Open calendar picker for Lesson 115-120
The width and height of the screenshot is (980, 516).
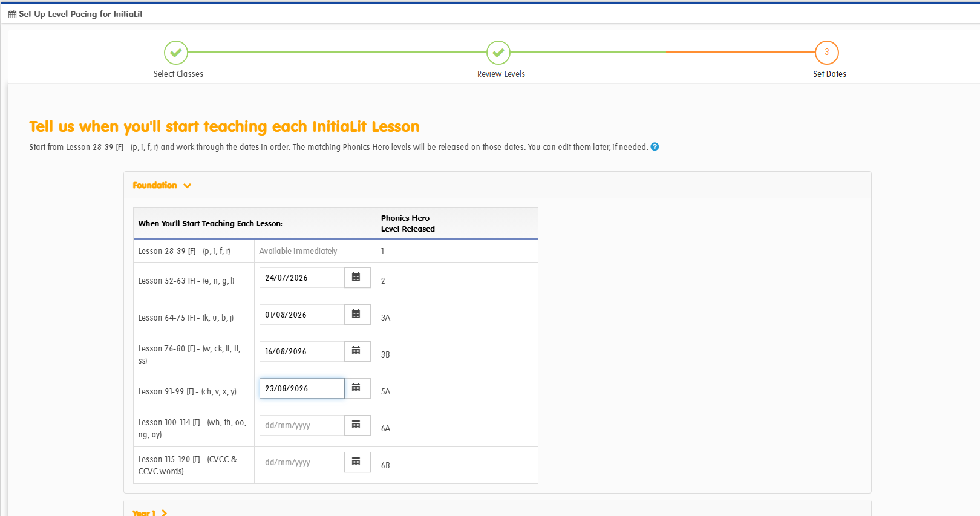[x=357, y=462]
